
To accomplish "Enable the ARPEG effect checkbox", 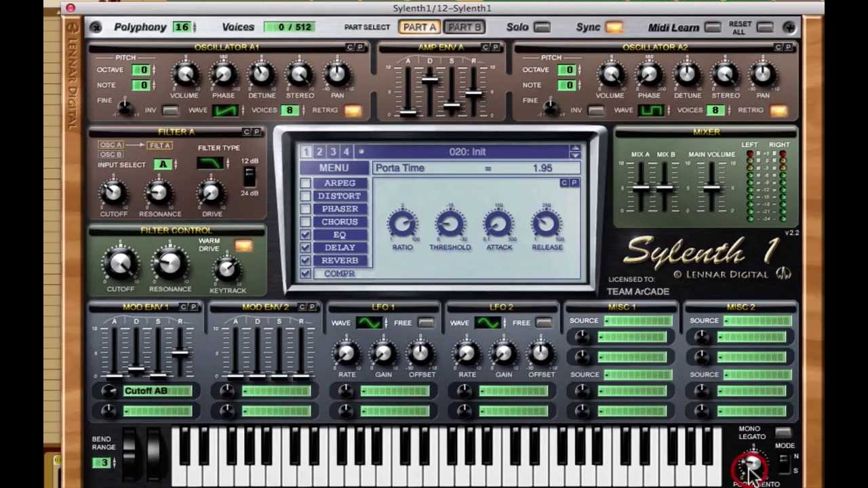I will click(305, 183).
